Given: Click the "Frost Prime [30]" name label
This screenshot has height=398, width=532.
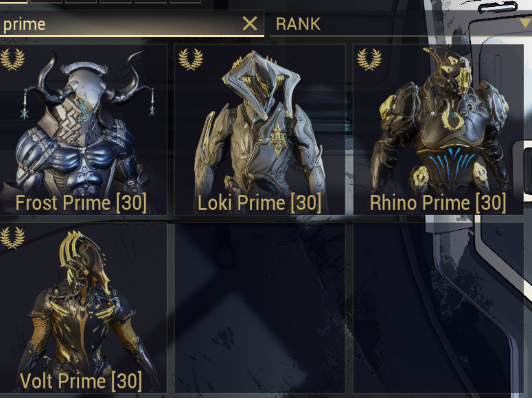Looking at the screenshot, I should pos(81,203).
